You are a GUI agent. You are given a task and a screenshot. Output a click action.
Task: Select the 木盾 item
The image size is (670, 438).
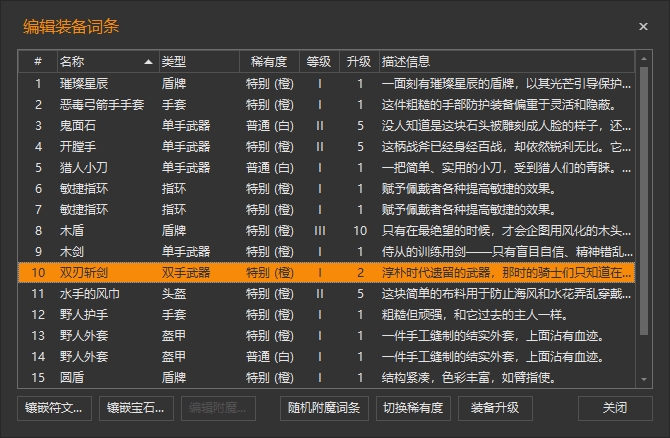click(x=72, y=231)
